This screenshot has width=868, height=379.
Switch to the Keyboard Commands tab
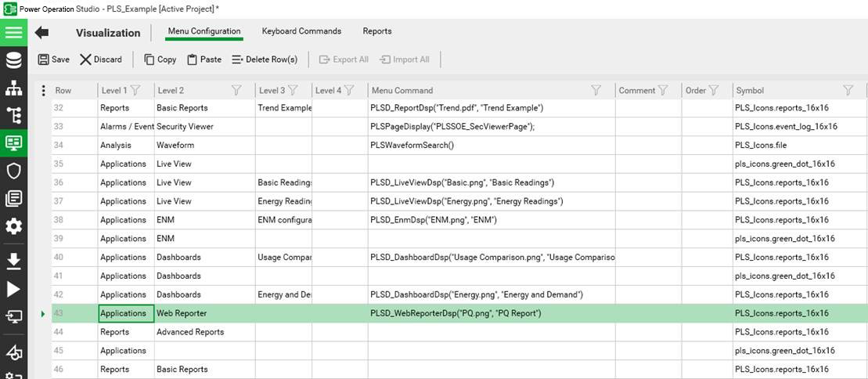point(301,31)
